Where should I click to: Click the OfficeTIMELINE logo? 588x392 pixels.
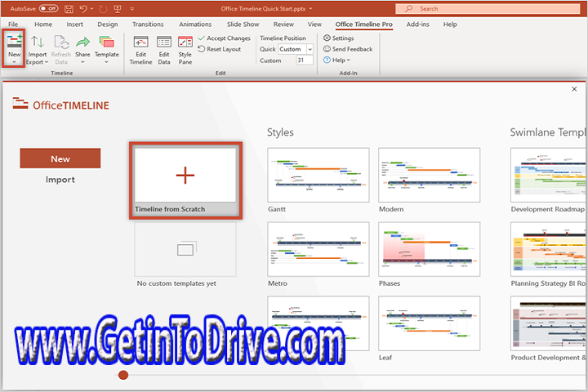click(x=60, y=105)
